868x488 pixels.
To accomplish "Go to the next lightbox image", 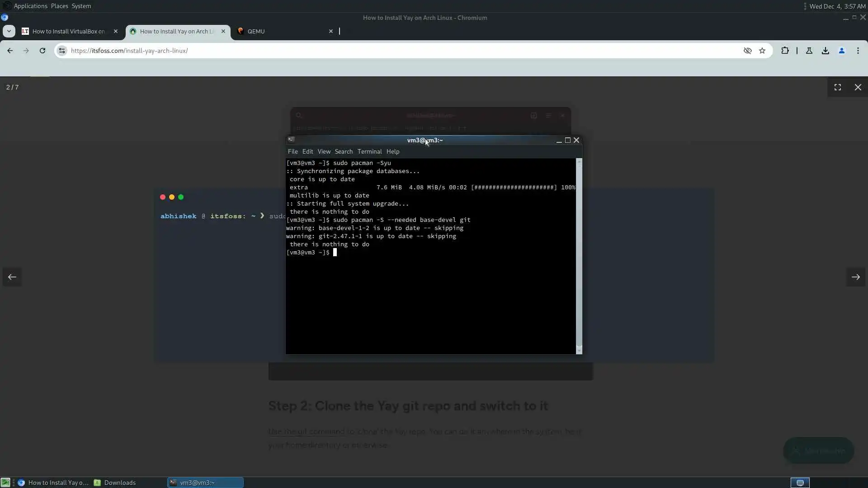I will tap(855, 277).
